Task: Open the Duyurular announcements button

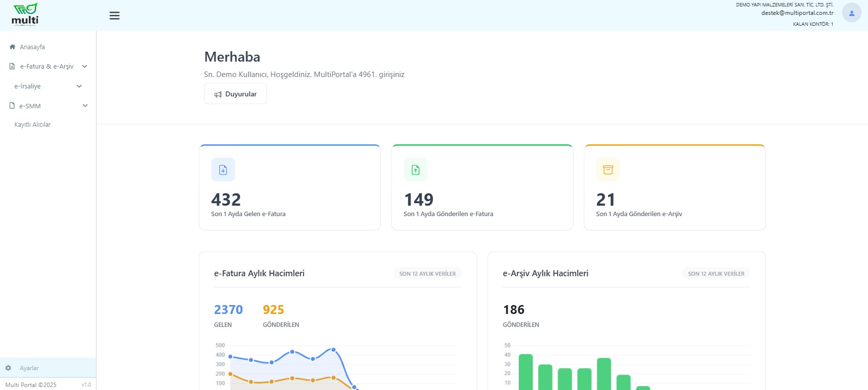Action: click(235, 93)
